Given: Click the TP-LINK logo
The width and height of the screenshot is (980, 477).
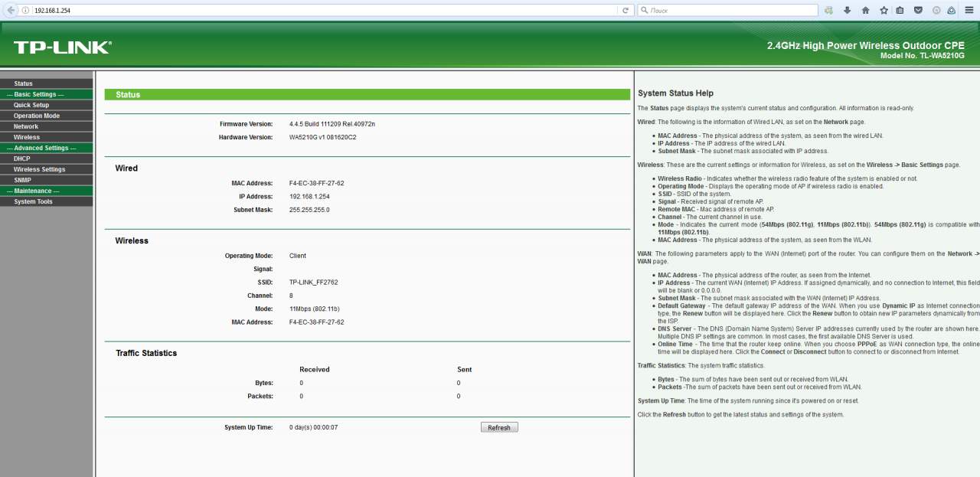Looking at the screenshot, I should tap(62, 47).
